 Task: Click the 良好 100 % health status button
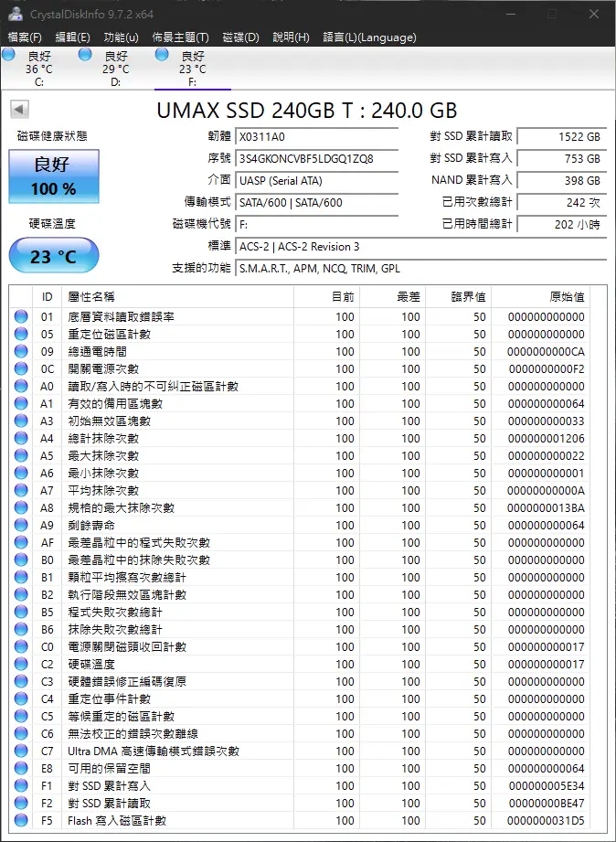[54, 176]
